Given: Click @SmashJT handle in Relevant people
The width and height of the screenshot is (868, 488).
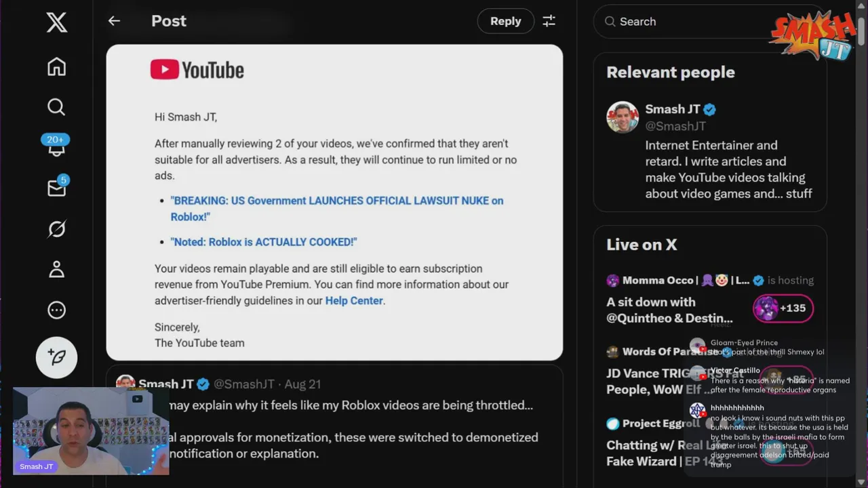Looking at the screenshot, I should pyautogui.click(x=675, y=126).
